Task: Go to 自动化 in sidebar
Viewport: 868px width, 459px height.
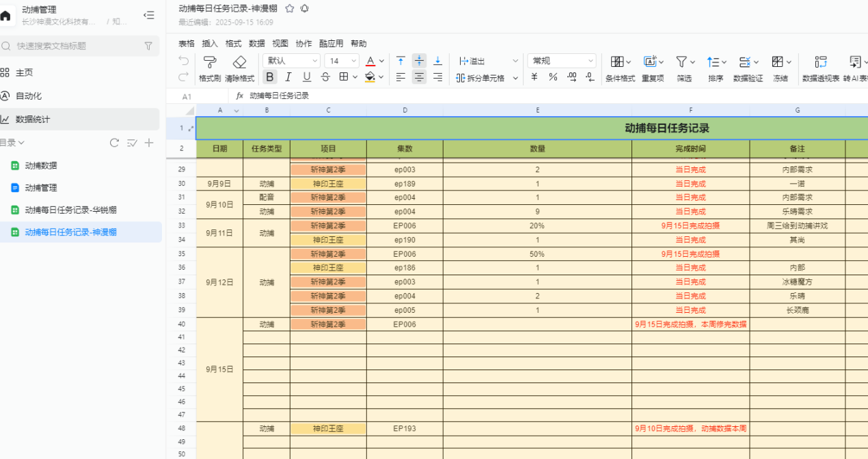Action: pos(29,96)
